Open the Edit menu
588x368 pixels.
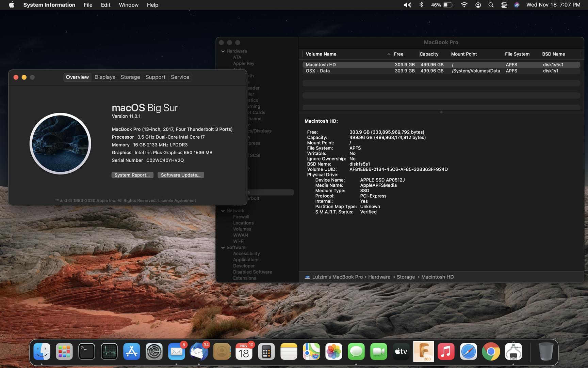coord(105,5)
